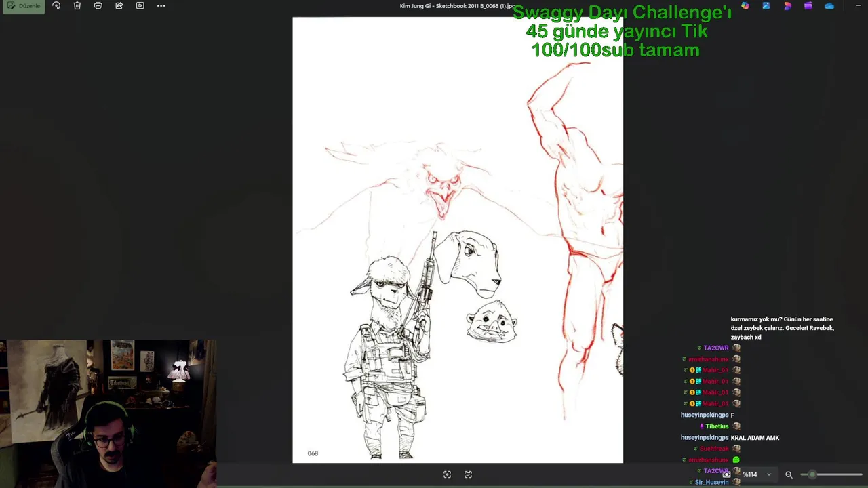Start slideshow with the play icon
868x488 pixels.
click(140, 6)
